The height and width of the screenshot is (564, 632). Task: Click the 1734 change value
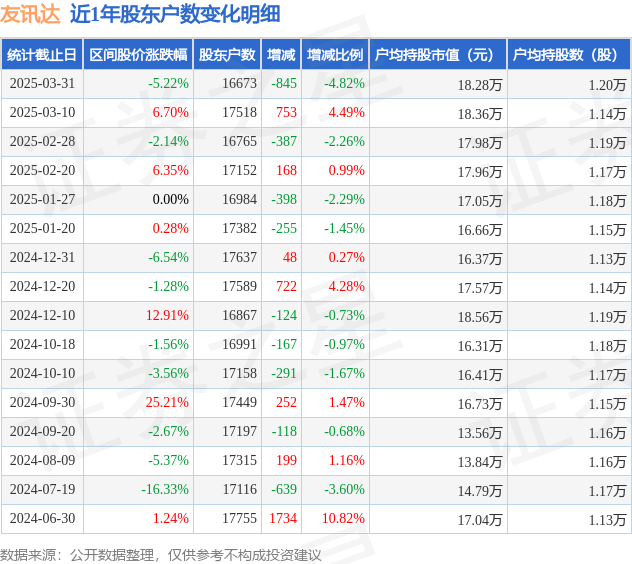283,519
